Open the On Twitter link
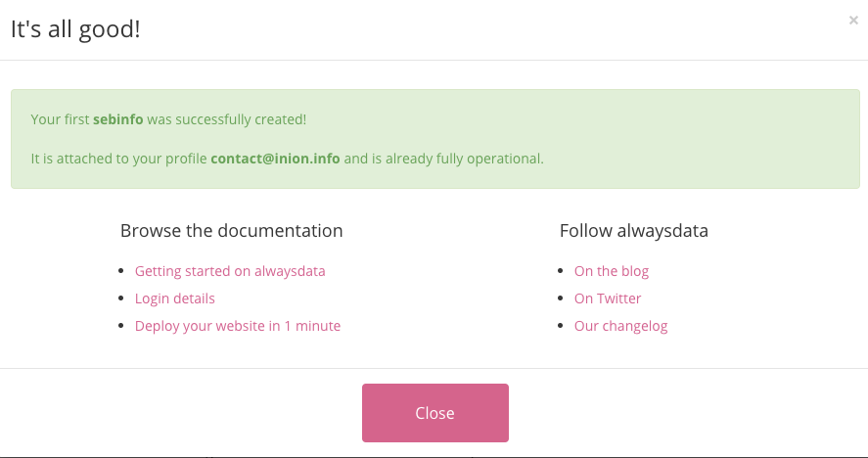The width and height of the screenshot is (868, 458). coord(608,298)
